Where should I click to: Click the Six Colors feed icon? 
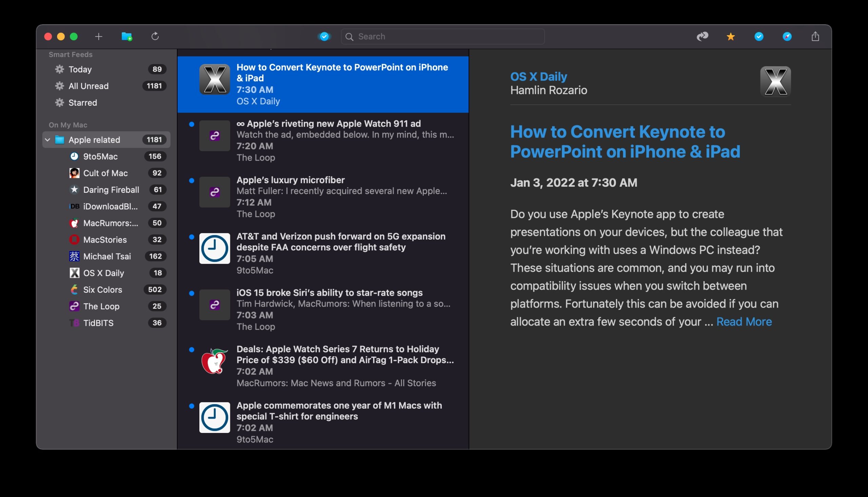click(x=74, y=289)
